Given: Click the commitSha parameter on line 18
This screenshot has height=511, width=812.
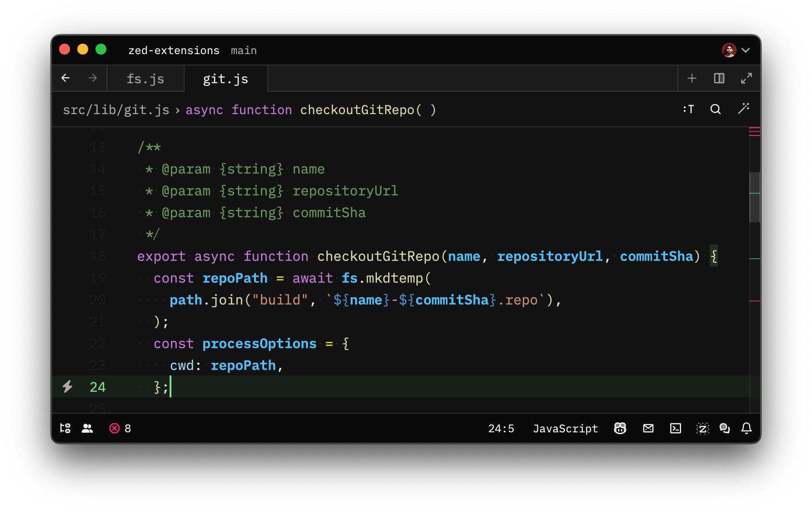Looking at the screenshot, I should click(x=657, y=256).
